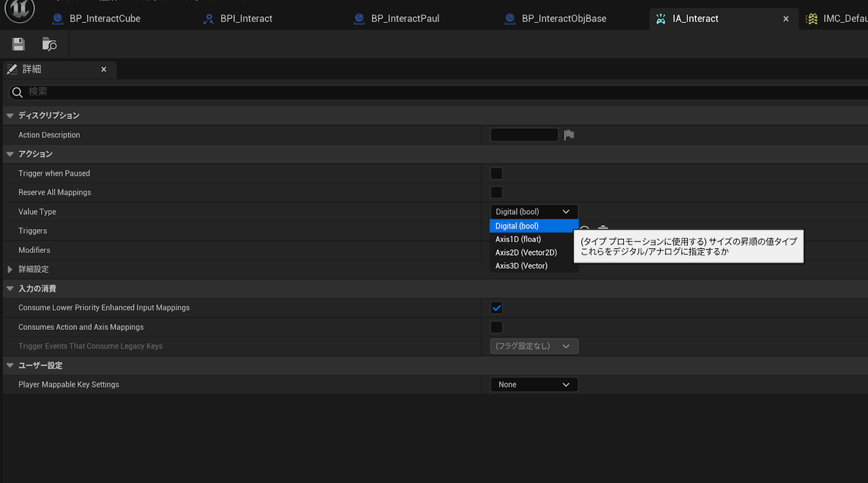The width and height of the screenshot is (868, 483).
Task: Click the Action Description text box
Action: (x=524, y=135)
